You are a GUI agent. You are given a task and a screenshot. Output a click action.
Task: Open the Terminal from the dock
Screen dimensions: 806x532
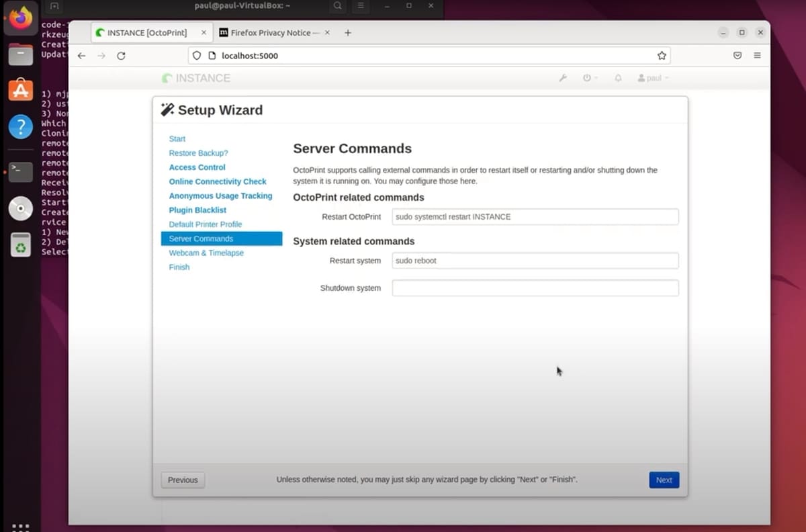pos(20,172)
